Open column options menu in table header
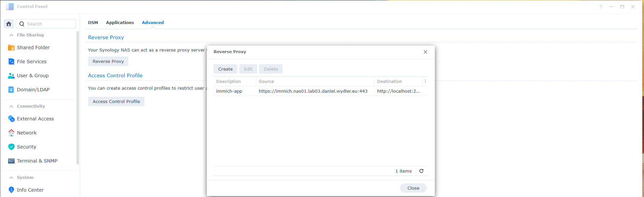The image size is (644, 197). [425, 81]
